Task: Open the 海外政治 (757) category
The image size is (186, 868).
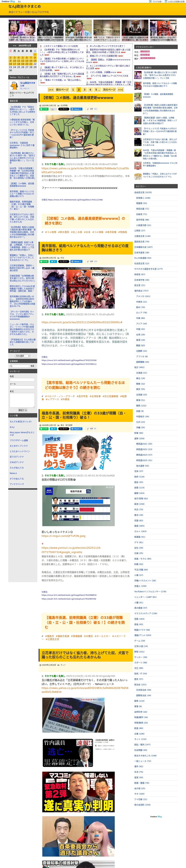Action: click(141, 290)
